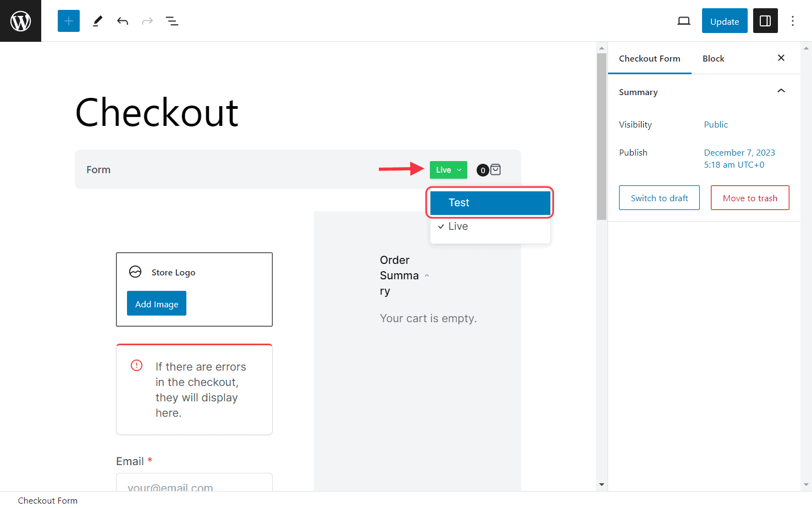This screenshot has width=812, height=508.
Task: Open the green Live status dropdown
Action: tap(448, 169)
